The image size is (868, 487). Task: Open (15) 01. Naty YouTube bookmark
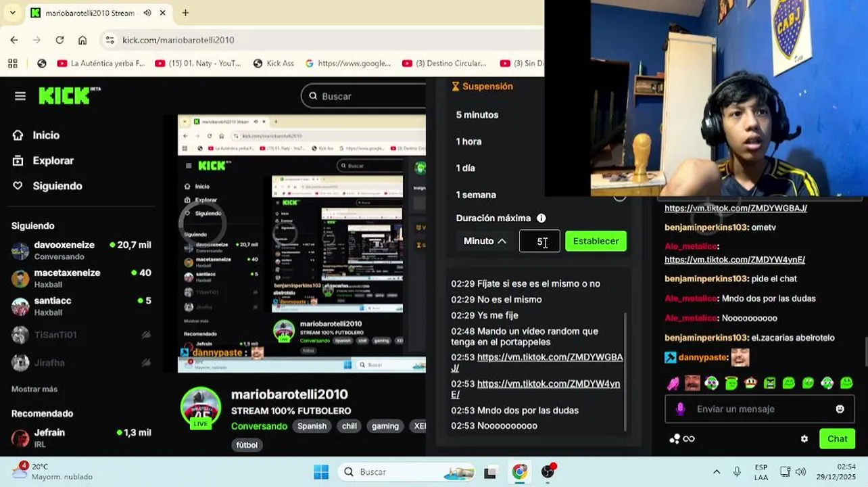(x=198, y=63)
